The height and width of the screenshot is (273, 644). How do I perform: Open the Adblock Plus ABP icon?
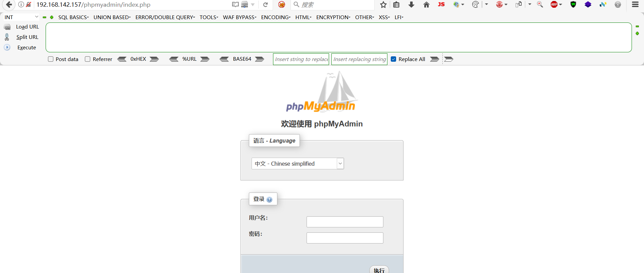554,4
